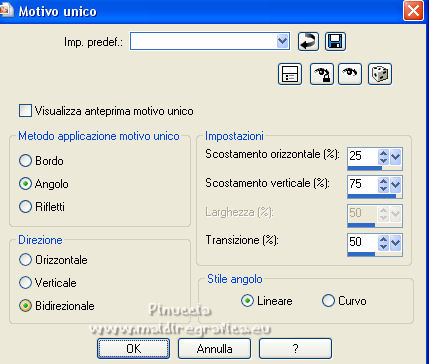The height and width of the screenshot is (364, 429).
Task: Click the eye with lock preview icon
Action: (322, 74)
